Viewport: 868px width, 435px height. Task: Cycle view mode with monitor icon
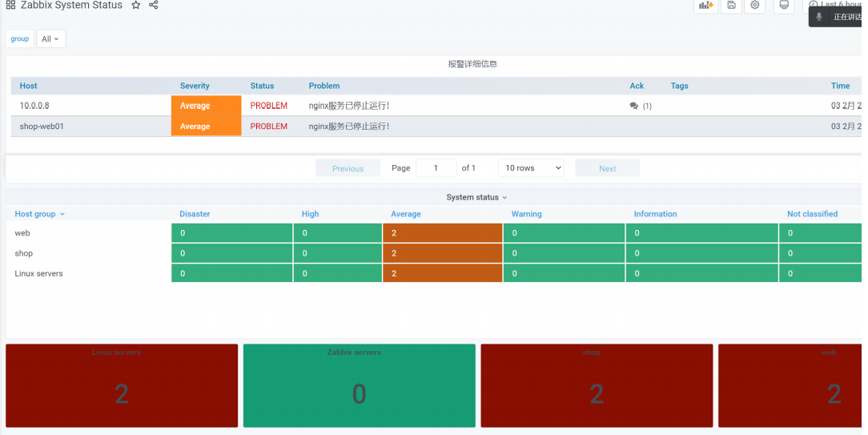coord(784,6)
